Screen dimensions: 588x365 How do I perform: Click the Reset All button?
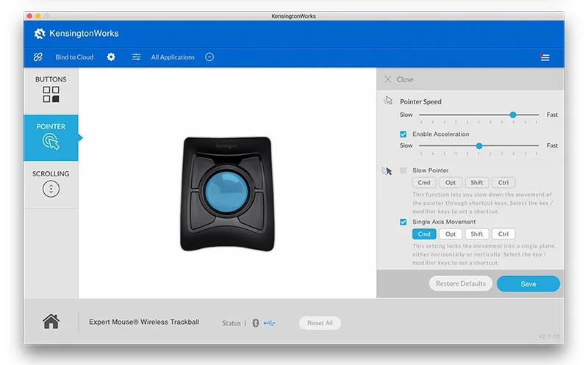(x=320, y=323)
